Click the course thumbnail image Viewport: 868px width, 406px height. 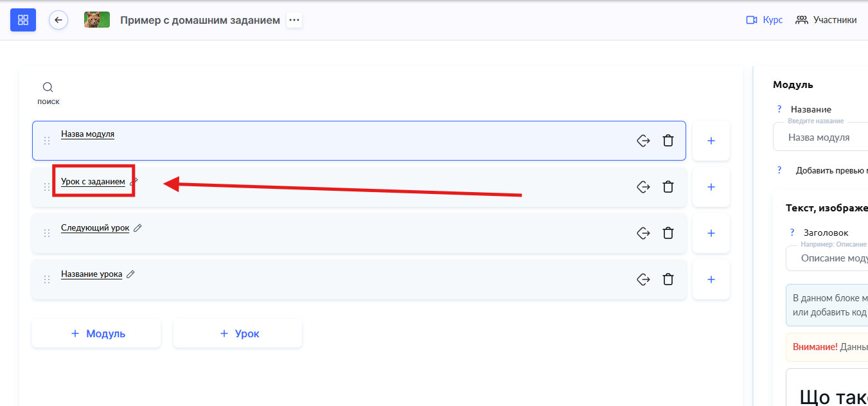click(97, 20)
